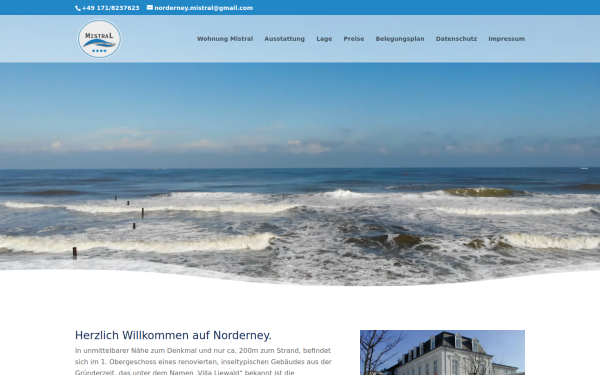Click the phone icon in the top bar
The image size is (600, 375).
(78, 8)
